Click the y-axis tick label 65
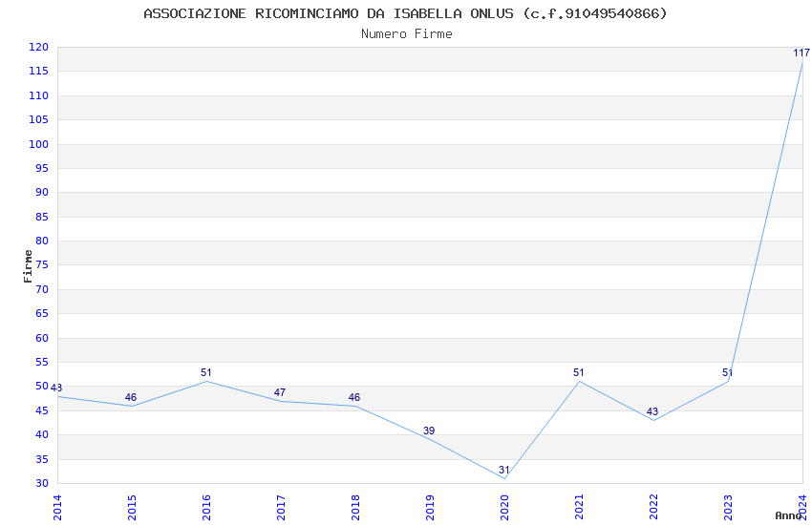812x525 pixels. [x=42, y=313]
